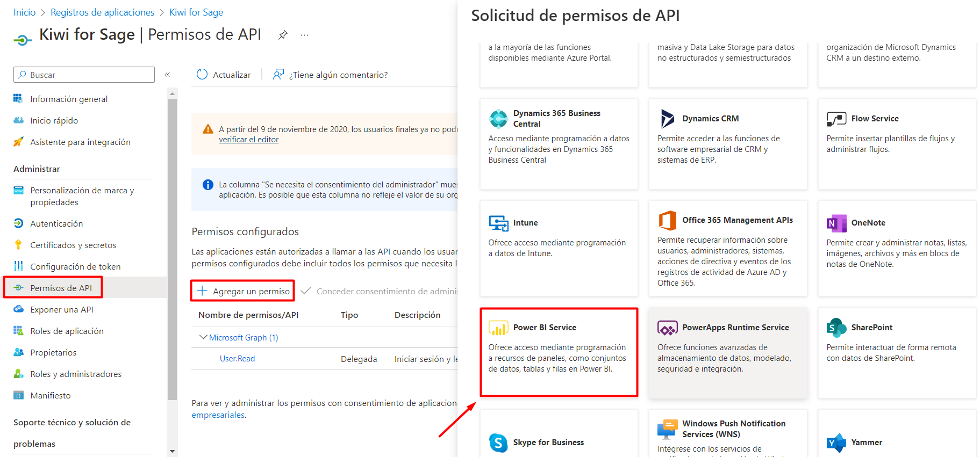Select the Power BI Service API card

pyautogui.click(x=559, y=352)
